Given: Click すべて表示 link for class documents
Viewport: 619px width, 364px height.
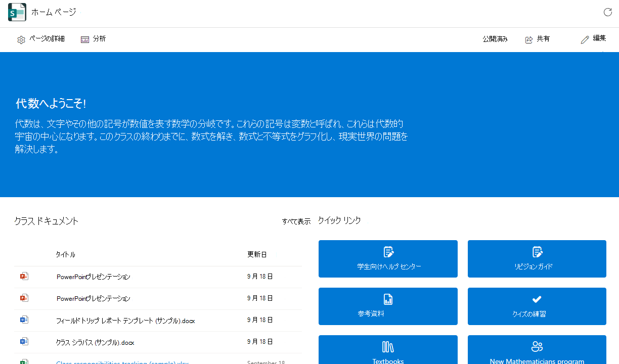Looking at the screenshot, I should tap(296, 221).
